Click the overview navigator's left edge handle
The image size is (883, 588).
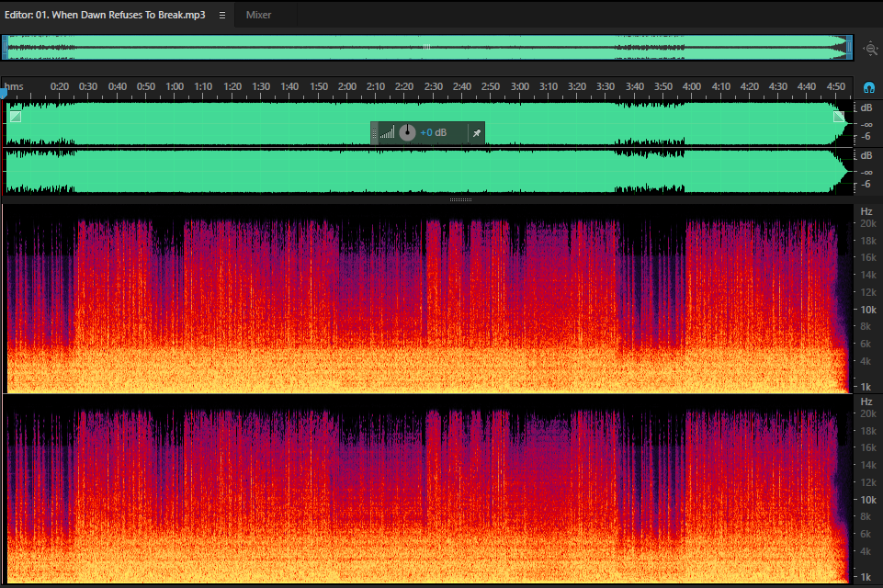pos(6,48)
